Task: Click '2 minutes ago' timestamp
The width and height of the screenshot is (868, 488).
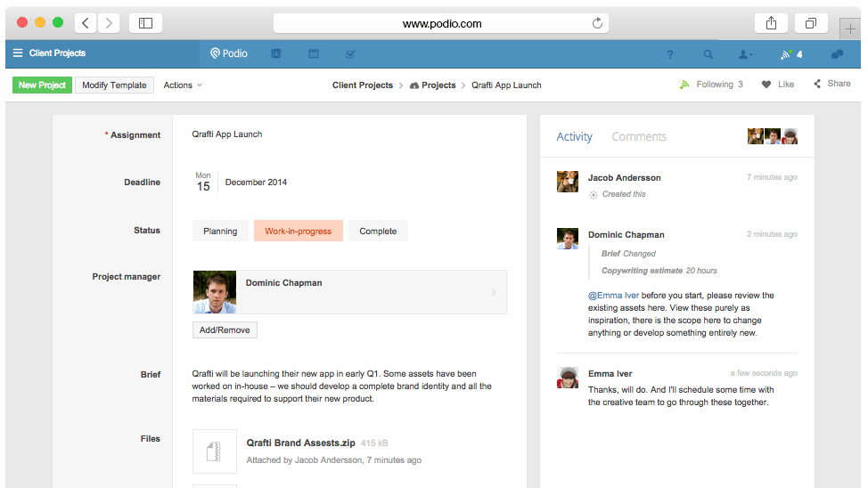Action: (x=772, y=234)
